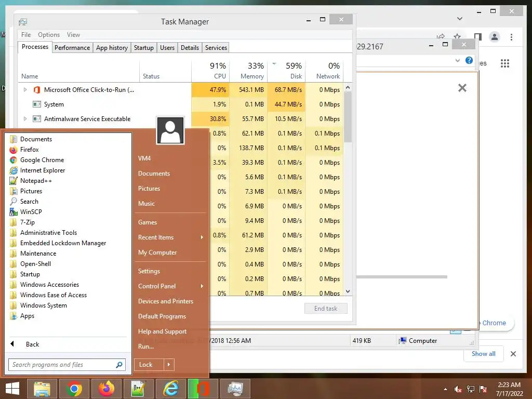The height and width of the screenshot is (399, 532).
Task: Open Microsoft Office from the taskbar
Action: point(203,389)
